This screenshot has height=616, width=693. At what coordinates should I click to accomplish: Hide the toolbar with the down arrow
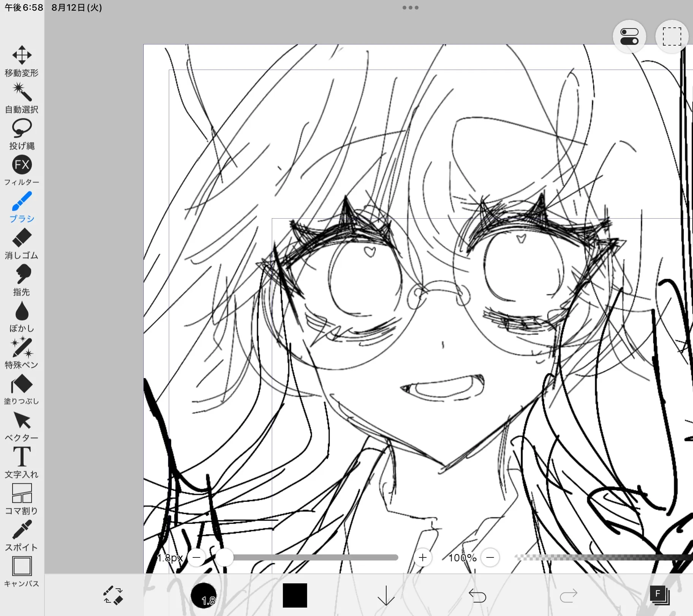pyautogui.click(x=386, y=595)
